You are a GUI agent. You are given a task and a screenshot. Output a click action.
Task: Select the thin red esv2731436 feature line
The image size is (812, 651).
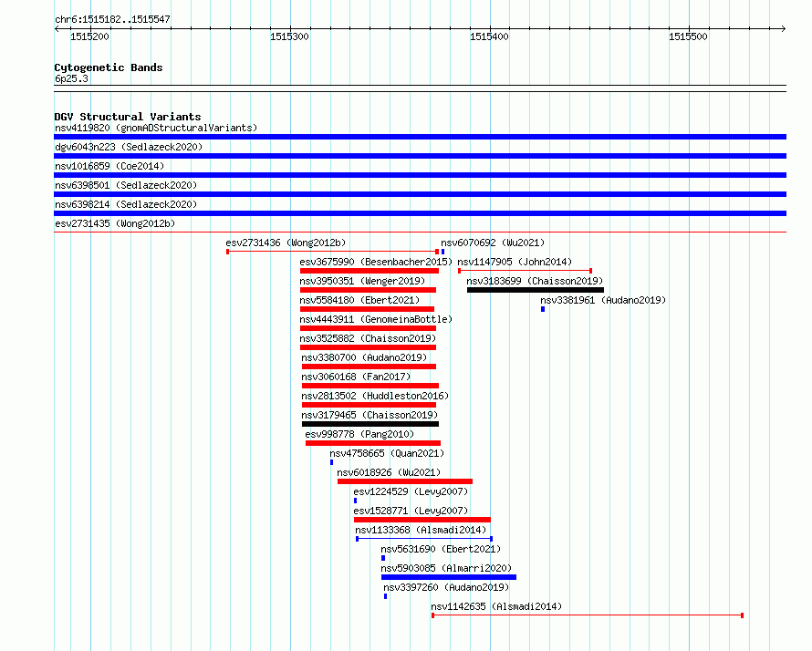pos(332,252)
